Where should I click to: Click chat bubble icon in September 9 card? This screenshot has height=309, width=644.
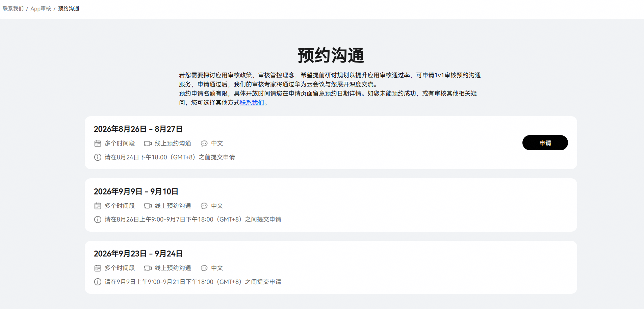pos(204,206)
